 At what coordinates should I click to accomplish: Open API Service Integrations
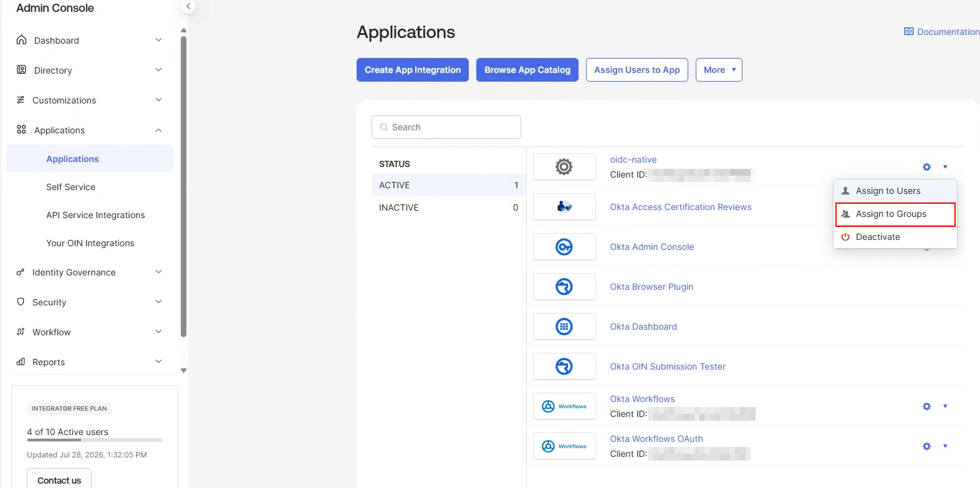tap(95, 215)
